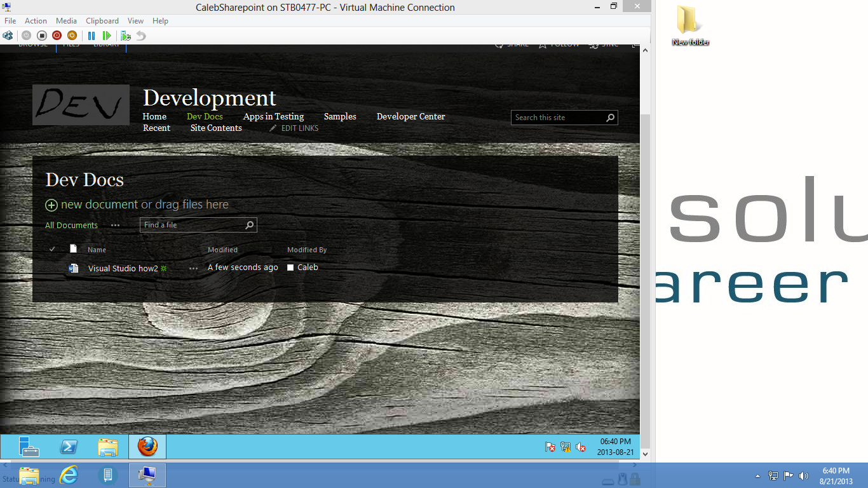The image size is (868, 488).
Task: Open the Media menu
Action: pos(66,21)
